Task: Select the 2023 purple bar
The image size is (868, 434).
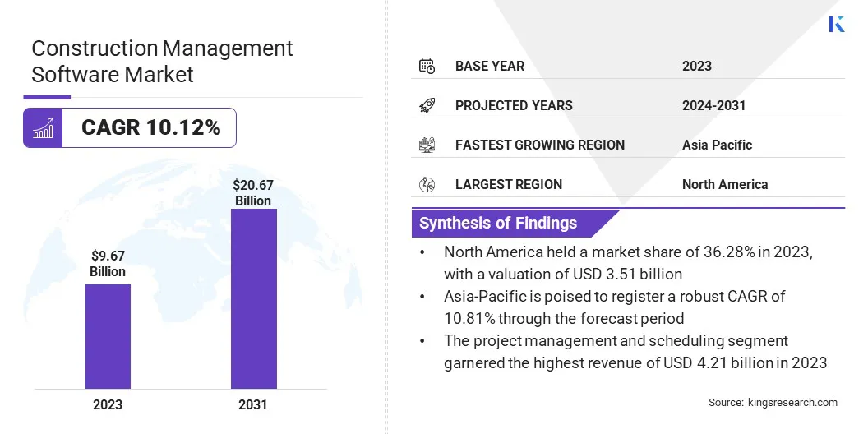Action: 108,336
